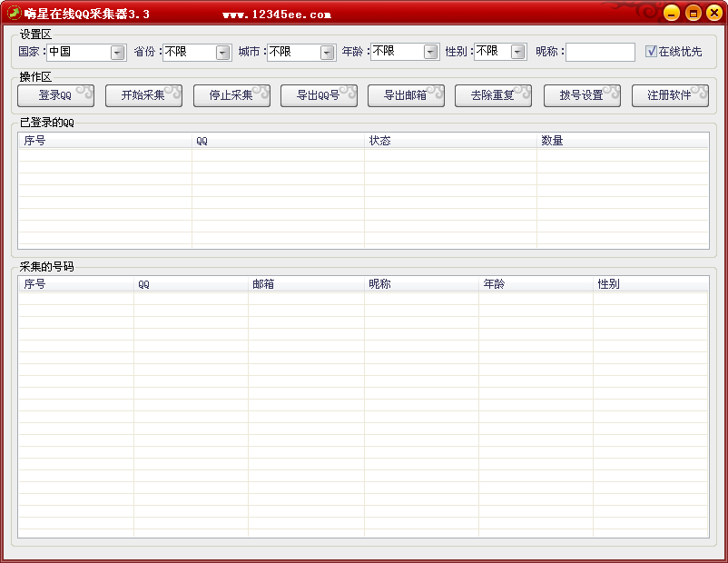Click www.12345ee.com text in title bar

click(277, 15)
